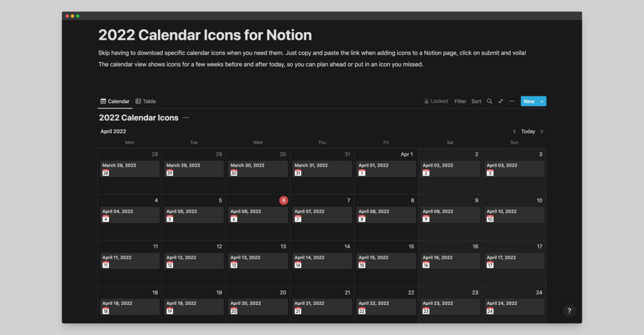Open the Filter option
Viewport: 644px width, 335px height.
tap(460, 101)
